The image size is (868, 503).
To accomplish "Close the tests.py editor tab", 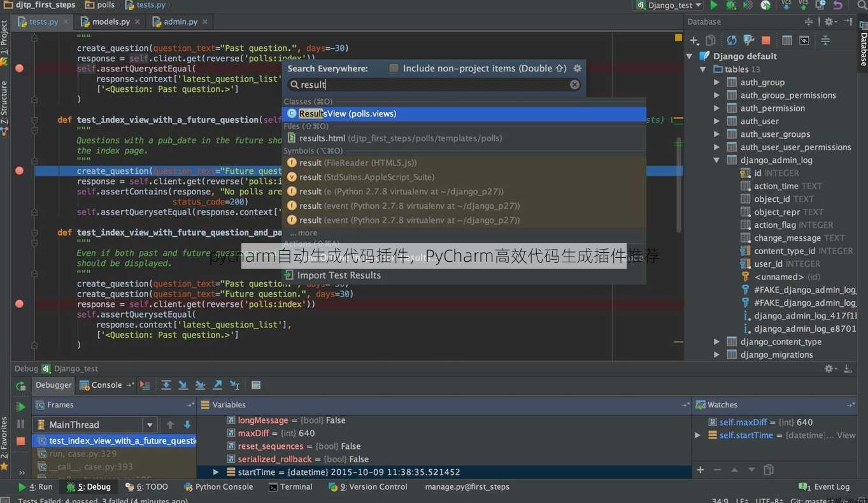I will point(66,22).
